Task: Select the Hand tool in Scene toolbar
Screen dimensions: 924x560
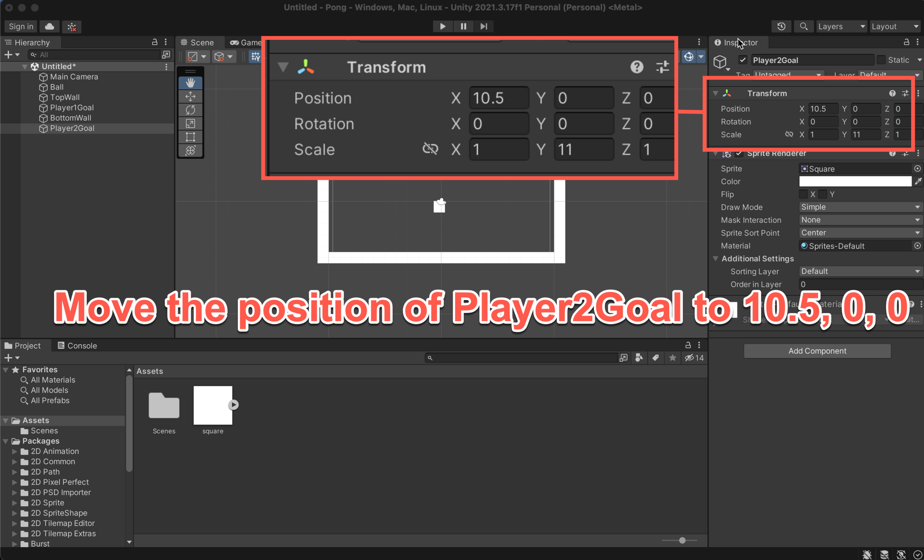Action: point(191,83)
